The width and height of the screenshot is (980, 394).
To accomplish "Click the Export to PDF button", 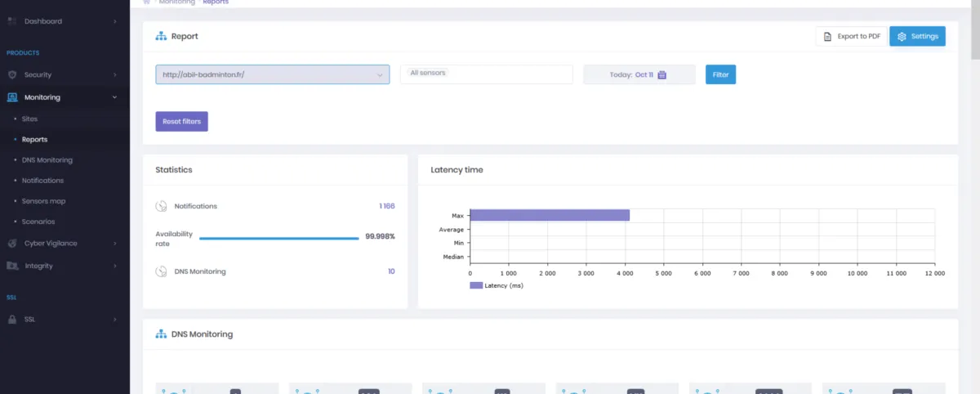I will click(x=851, y=37).
